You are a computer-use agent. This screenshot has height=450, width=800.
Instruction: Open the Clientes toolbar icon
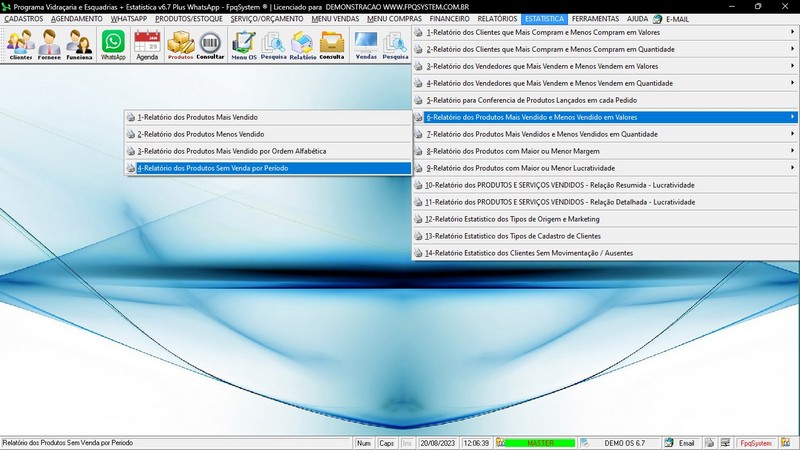click(x=21, y=45)
